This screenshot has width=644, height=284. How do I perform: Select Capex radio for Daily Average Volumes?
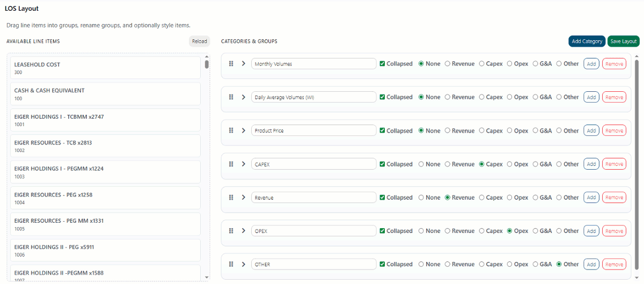tap(482, 97)
